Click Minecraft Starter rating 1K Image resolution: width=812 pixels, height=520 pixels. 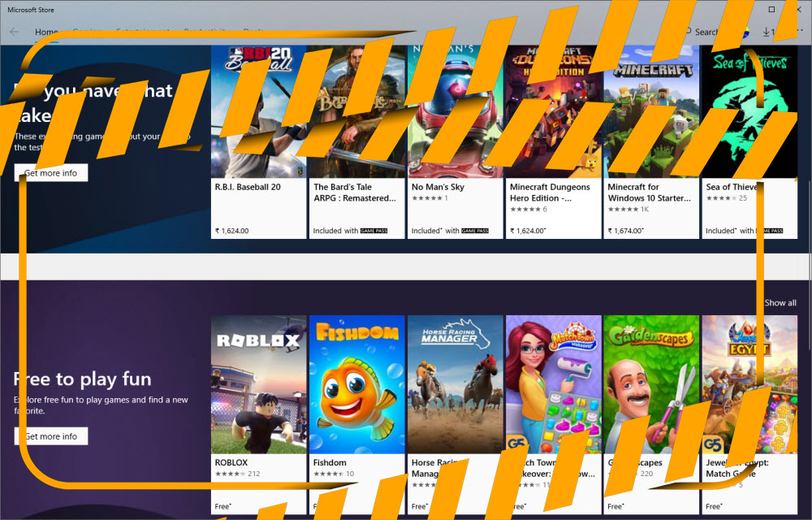[628, 210]
